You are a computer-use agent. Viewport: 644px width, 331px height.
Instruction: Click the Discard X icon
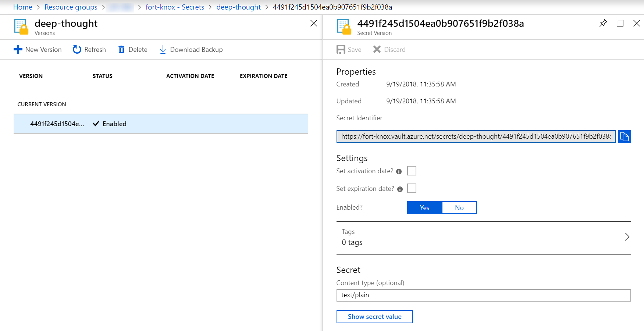pos(377,49)
